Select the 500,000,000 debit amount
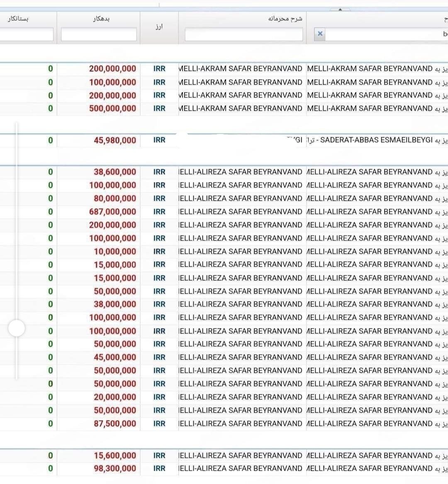This screenshot has width=448, height=484. pyautogui.click(x=113, y=109)
